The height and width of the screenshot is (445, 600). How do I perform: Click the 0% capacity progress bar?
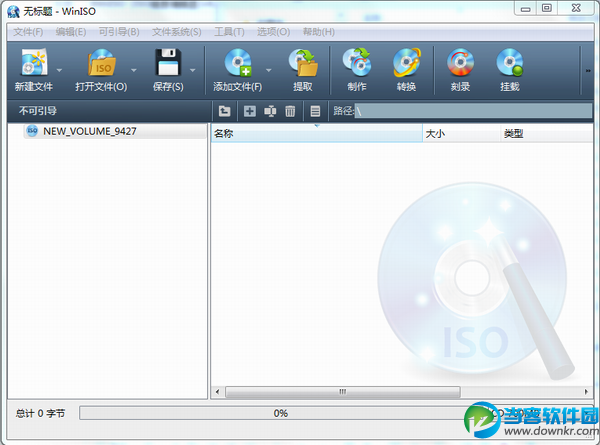tap(280, 413)
